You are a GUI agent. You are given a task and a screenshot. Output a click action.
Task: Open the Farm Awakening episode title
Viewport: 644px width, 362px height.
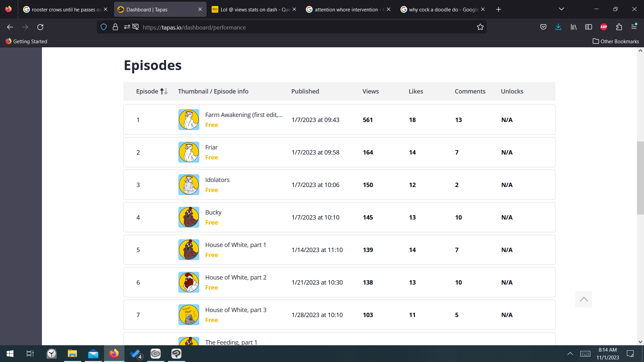click(244, 115)
